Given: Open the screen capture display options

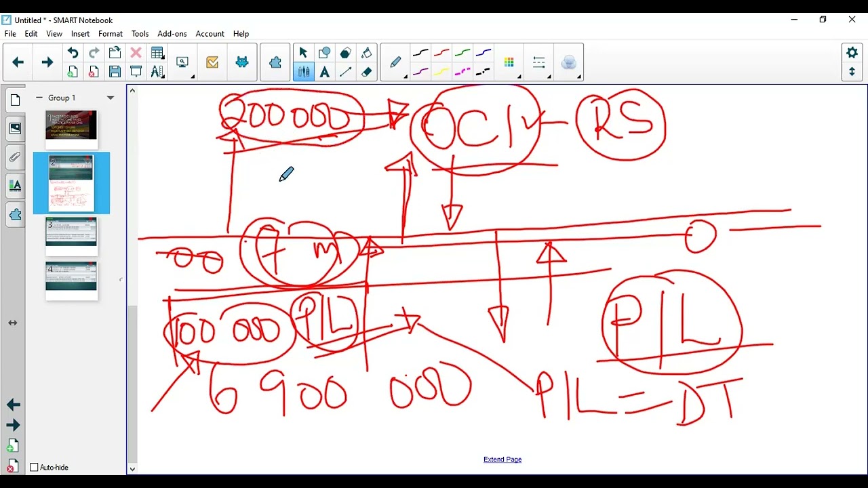Looking at the screenshot, I should coord(183,62).
